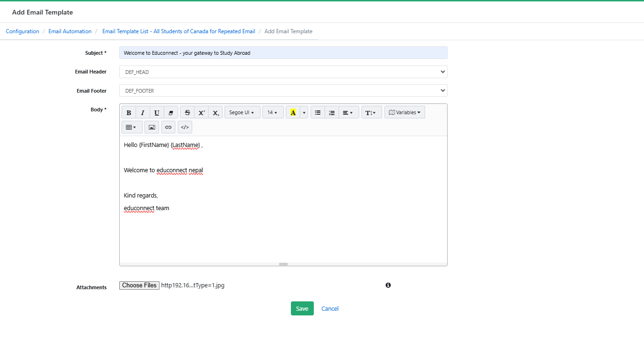This screenshot has height=358, width=644.
Task: Click the "Kind regards," line in the body
Action: 141,196
